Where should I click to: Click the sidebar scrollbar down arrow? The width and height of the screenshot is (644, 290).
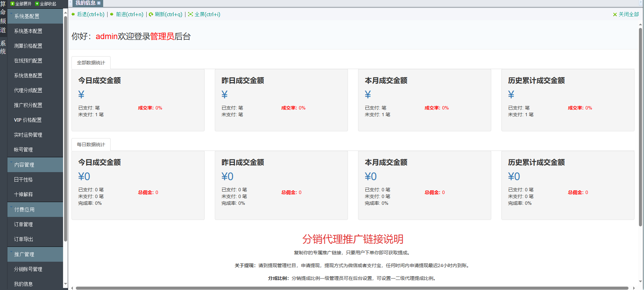[65, 284]
